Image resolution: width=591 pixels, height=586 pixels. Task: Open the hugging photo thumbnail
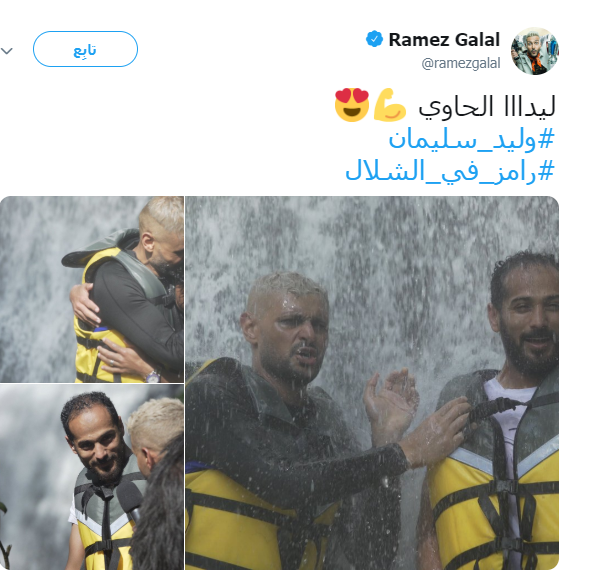click(x=92, y=289)
